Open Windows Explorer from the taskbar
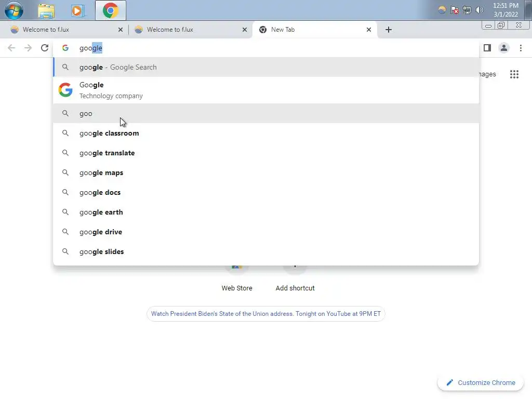The image size is (532, 399). point(46,11)
